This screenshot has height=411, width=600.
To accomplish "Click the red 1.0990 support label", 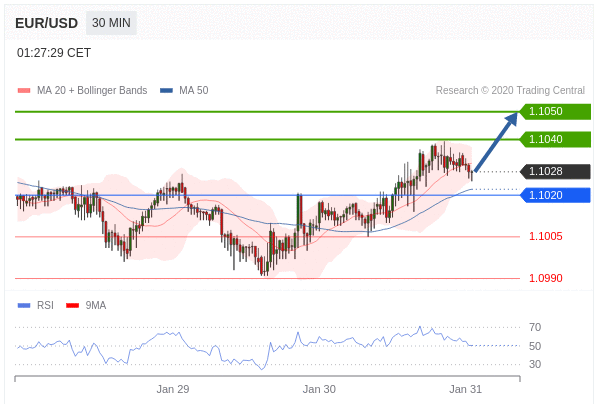I will (x=546, y=278).
